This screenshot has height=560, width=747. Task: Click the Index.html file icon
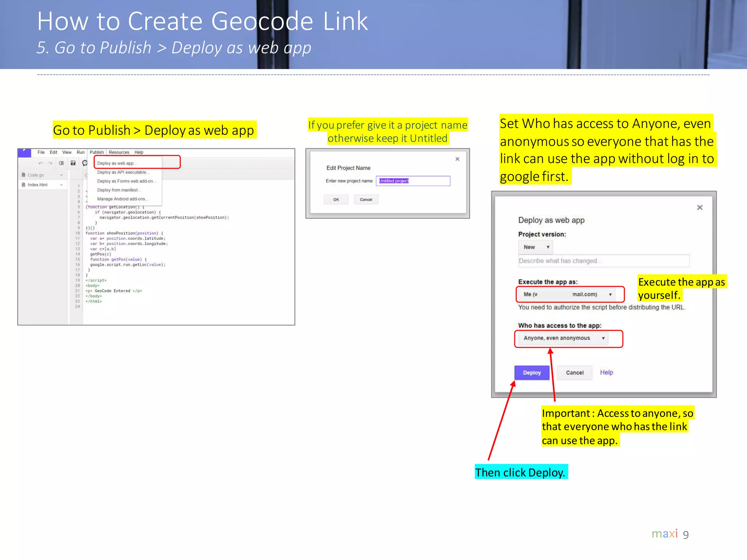point(23,185)
